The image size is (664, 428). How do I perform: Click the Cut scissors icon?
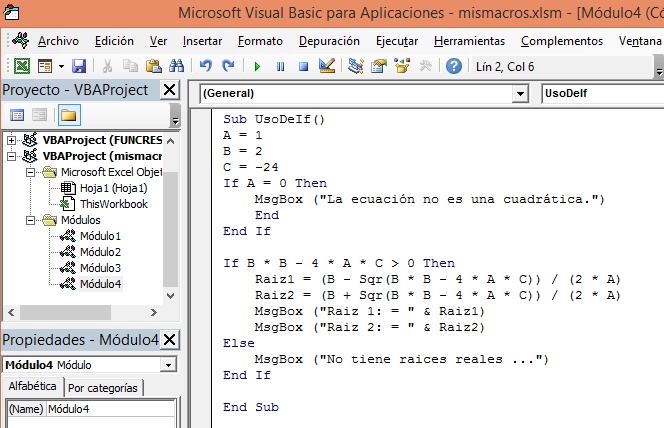coord(108,66)
